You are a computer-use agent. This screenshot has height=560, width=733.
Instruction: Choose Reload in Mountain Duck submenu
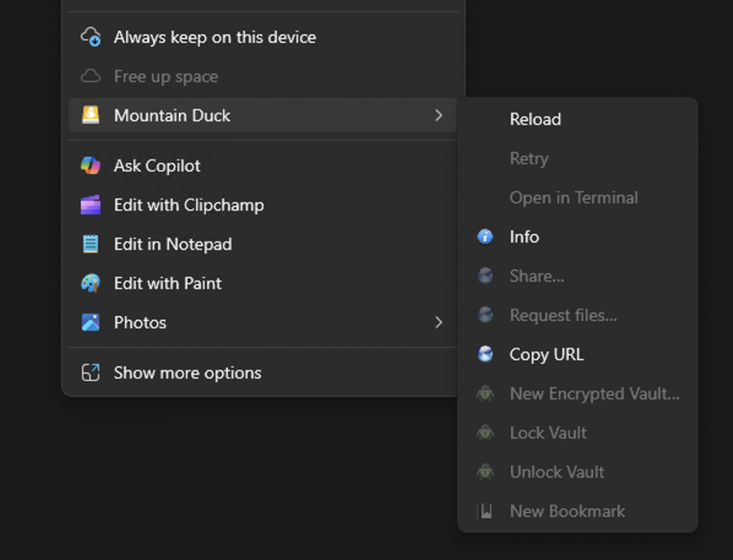(x=578, y=119)
